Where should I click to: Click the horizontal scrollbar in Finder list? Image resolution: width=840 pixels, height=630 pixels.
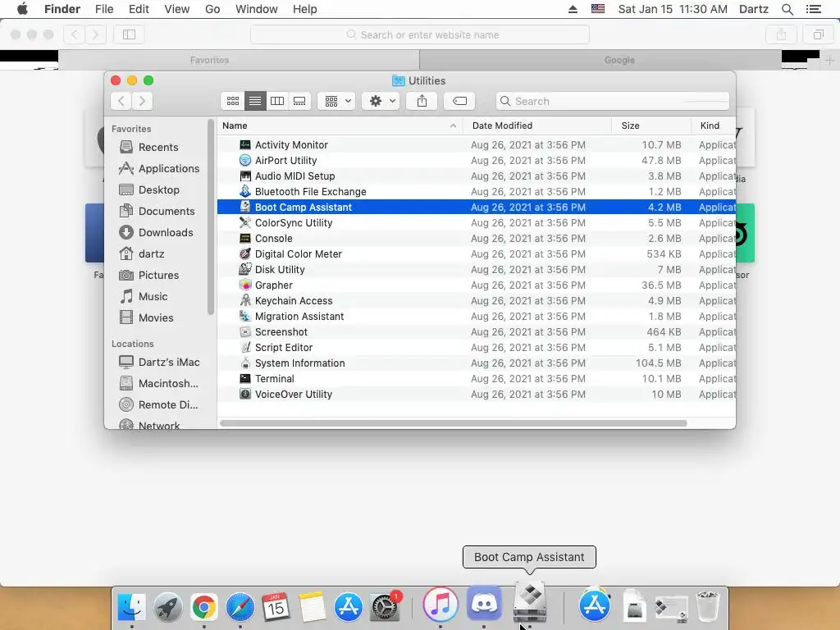453,423
